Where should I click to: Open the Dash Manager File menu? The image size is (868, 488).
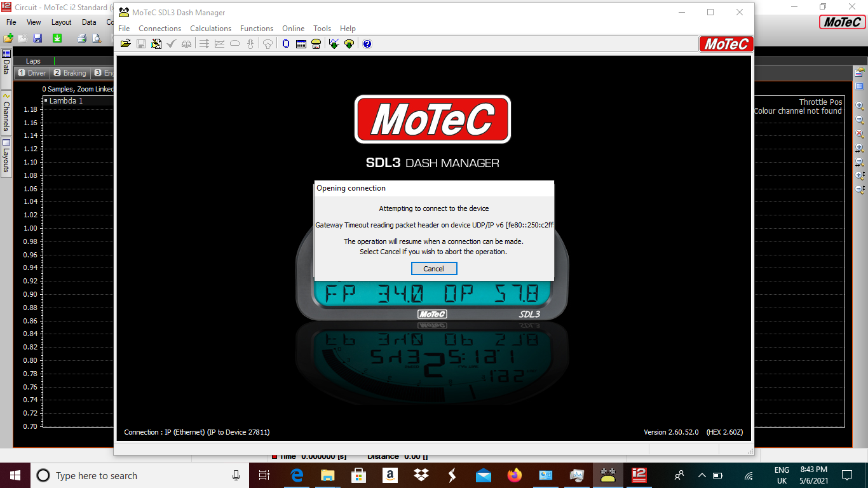[124, 29]
